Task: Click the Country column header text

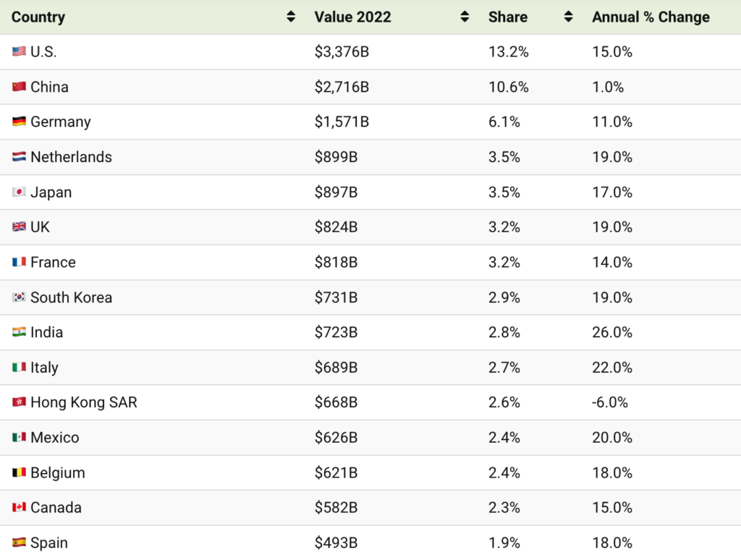Action: pos(38,17)
